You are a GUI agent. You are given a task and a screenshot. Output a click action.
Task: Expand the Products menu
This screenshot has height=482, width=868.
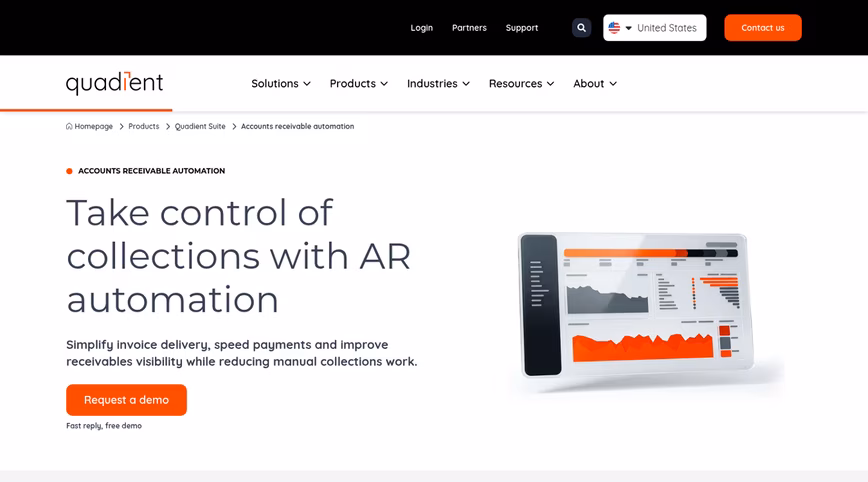coord(359,84)
